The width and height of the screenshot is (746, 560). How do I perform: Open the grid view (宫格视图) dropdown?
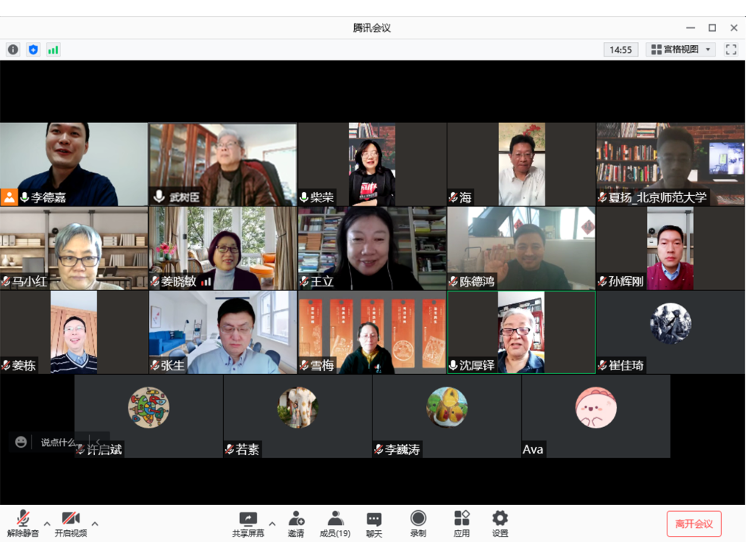pyautogui.click(x=680, y=50)
